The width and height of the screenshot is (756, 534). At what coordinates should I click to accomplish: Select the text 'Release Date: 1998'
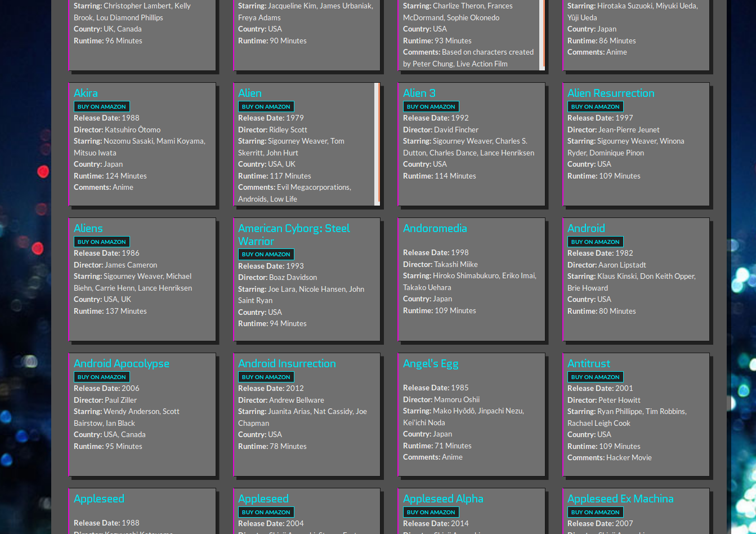[x=436, y=252]
